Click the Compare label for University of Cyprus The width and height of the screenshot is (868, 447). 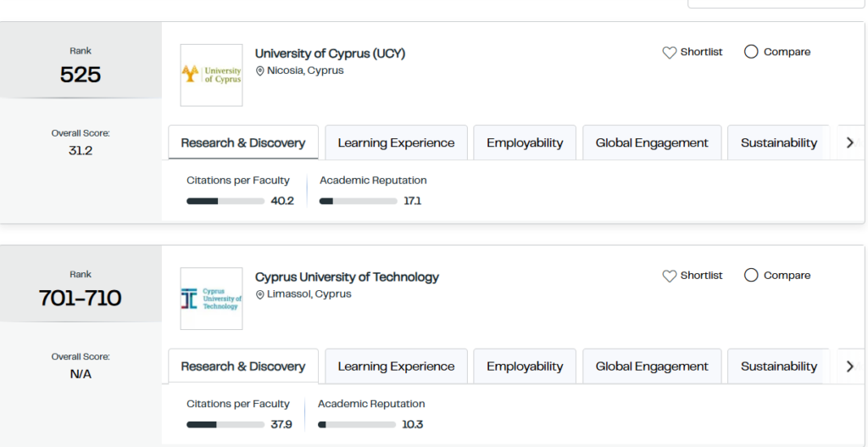[x=787, y=52]
